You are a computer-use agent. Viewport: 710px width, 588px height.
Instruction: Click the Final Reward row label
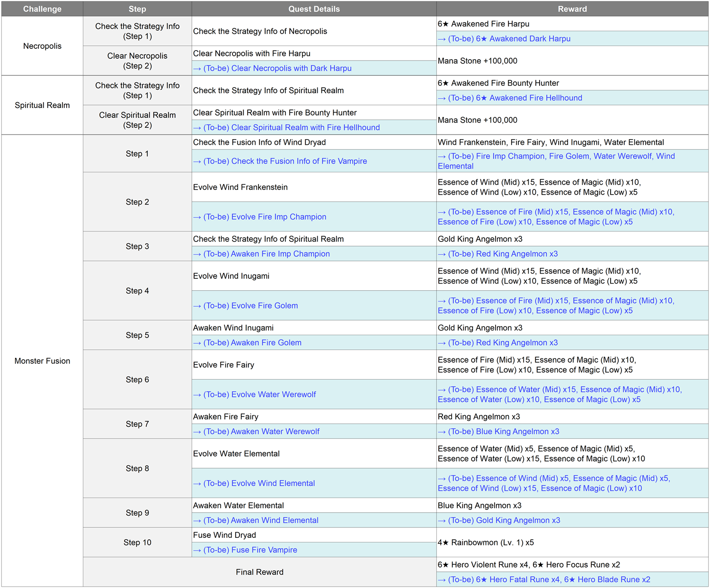pos(259,572)
